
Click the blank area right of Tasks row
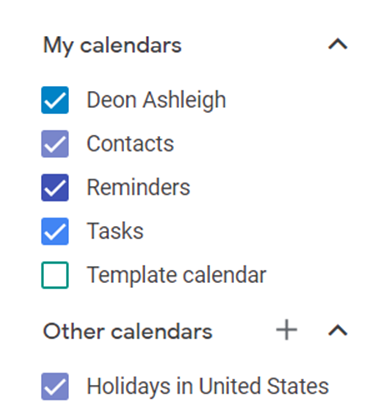pos(253,231)
